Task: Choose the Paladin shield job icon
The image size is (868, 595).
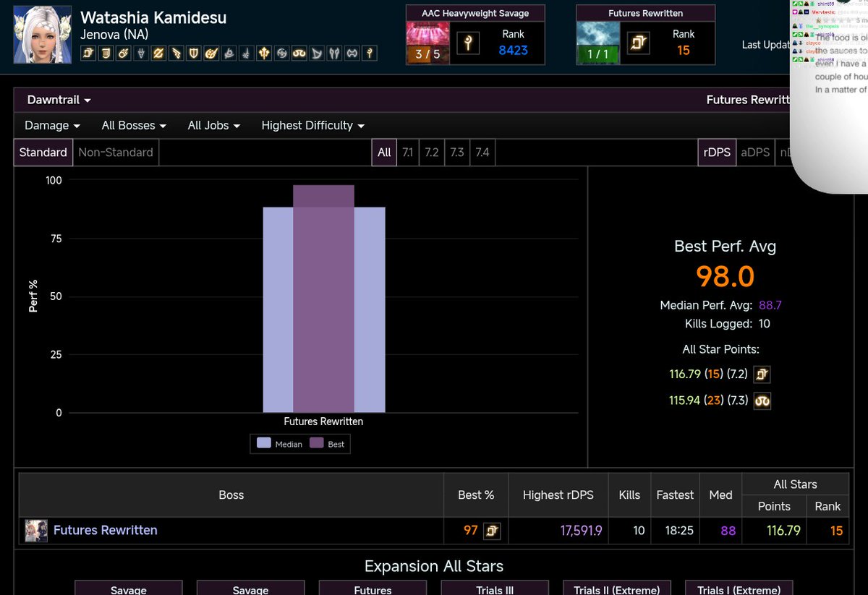Action: coord(194,53)
